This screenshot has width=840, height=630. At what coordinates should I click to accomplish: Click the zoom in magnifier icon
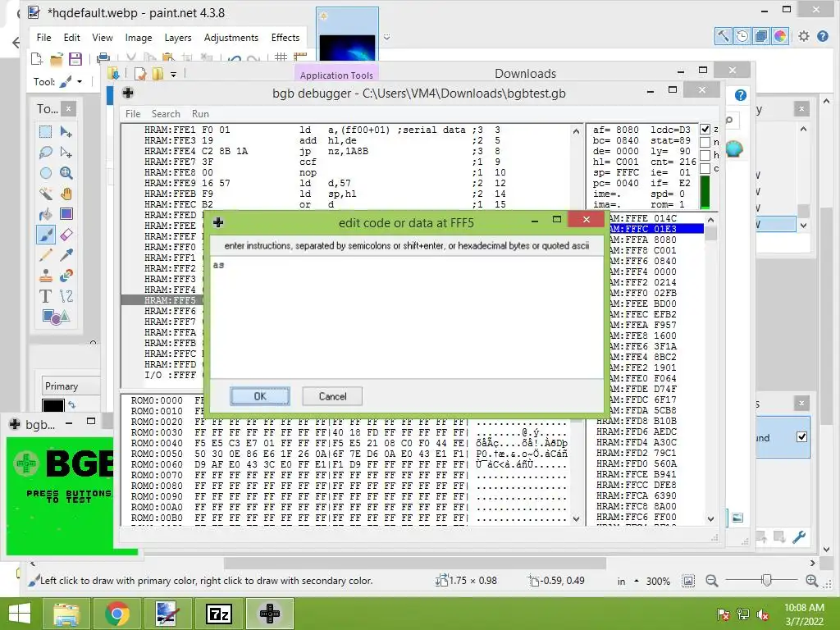[811, 580]
